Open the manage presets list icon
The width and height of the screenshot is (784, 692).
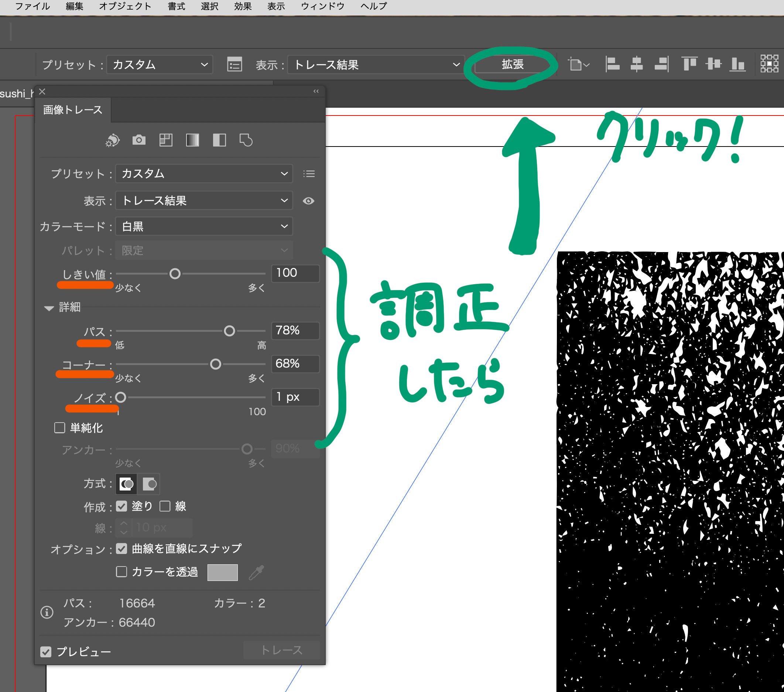309,174
